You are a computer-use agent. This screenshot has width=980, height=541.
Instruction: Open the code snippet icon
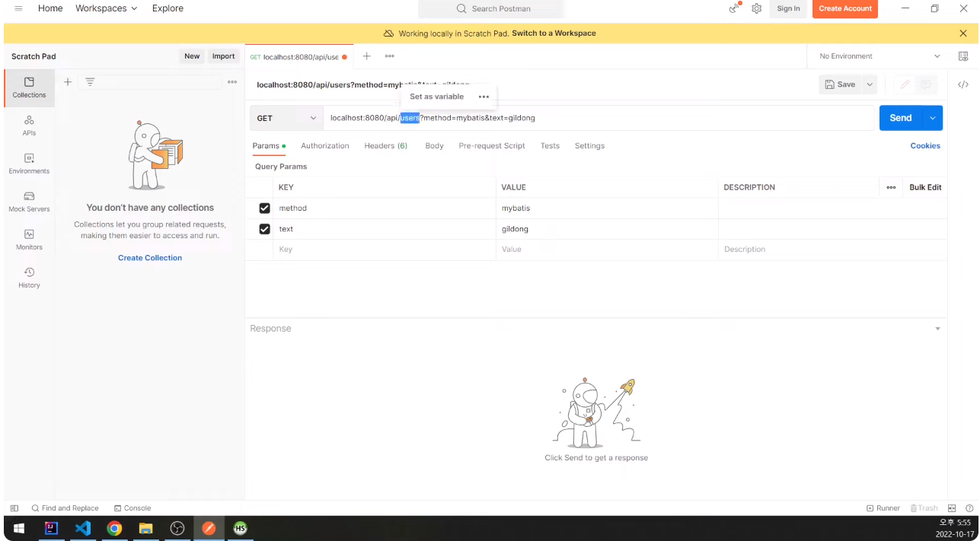coord(963,84)
